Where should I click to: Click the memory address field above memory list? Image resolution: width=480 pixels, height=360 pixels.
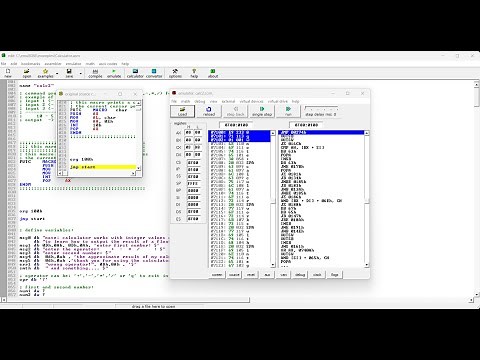(x=236, y=125)
